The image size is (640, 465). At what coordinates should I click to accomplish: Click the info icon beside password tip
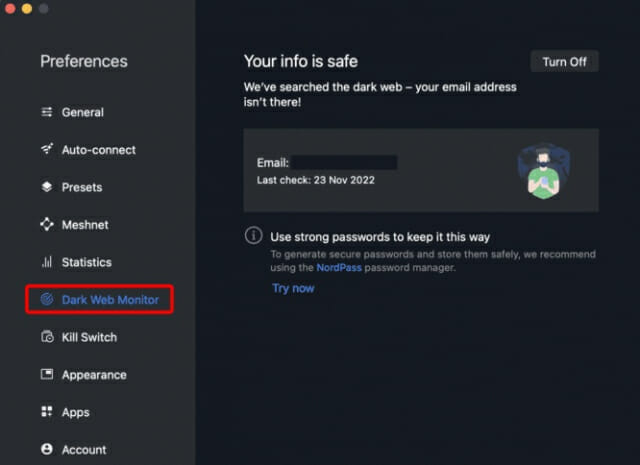pos(254,237)
